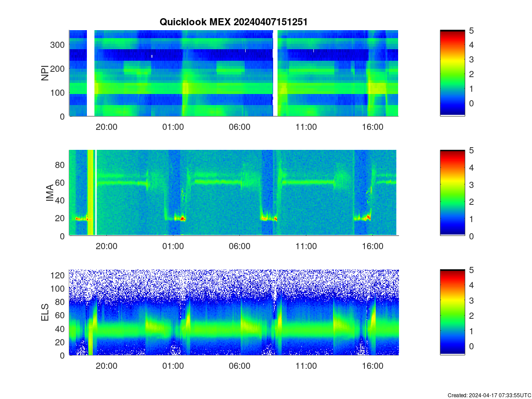Click the IMA spectrogram plot area
This screenshot has width=532, height=399.
[234, 192]
